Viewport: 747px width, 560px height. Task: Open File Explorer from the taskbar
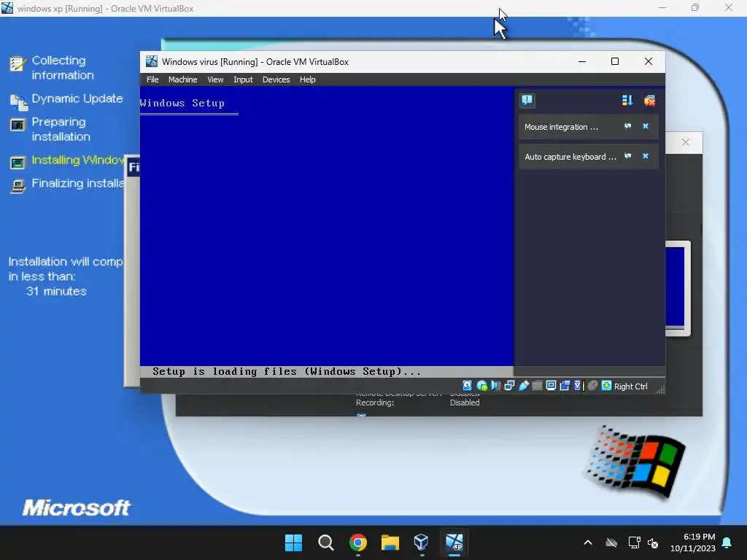[390, 542]
